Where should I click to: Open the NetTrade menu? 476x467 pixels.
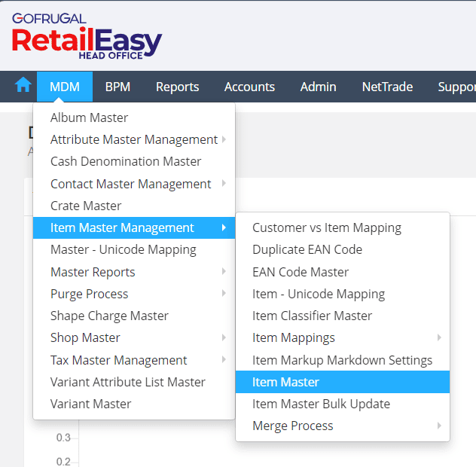point(387,87)
